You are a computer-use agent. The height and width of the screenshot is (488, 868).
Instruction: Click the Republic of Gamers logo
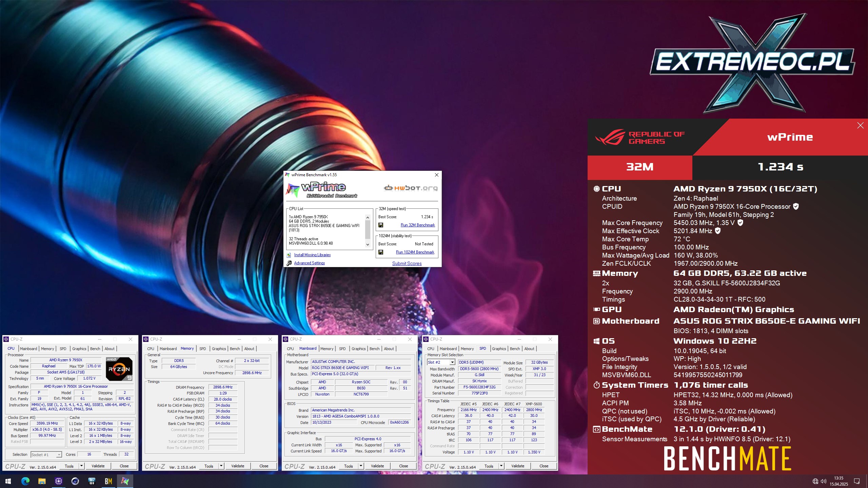[640, 137]
